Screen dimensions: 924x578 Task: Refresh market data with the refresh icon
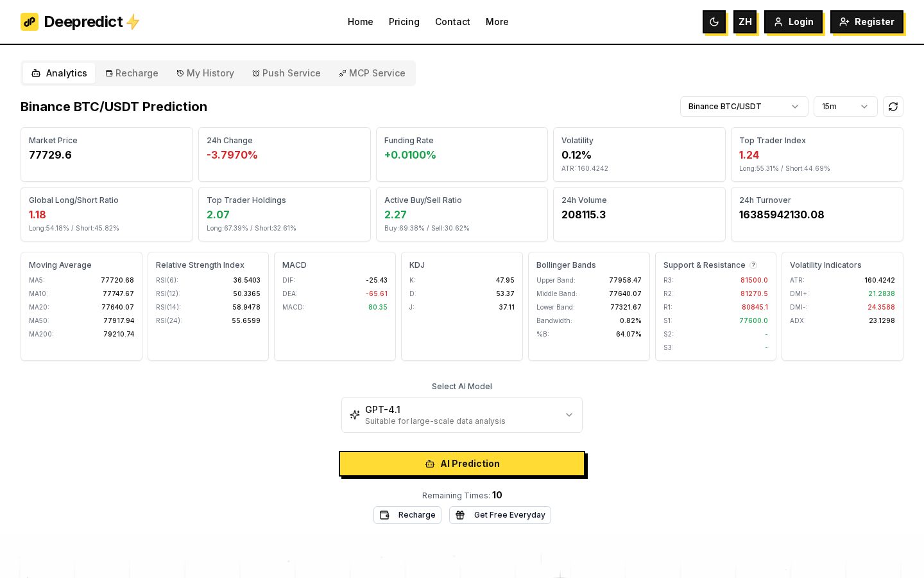click(893, 107)
